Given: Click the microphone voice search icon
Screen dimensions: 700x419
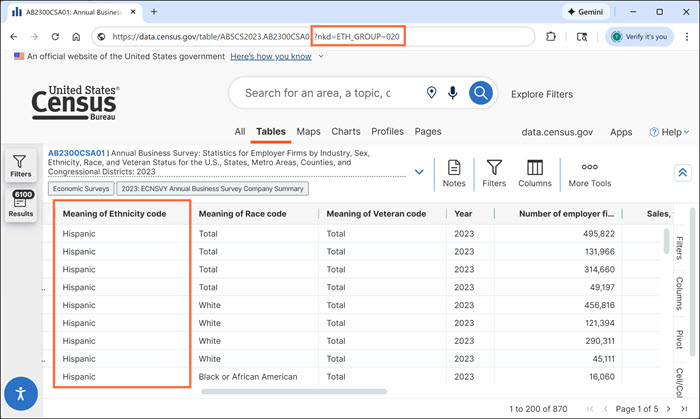Looking at the screenshot, I should pyautogui.click(x=453, y=92).
